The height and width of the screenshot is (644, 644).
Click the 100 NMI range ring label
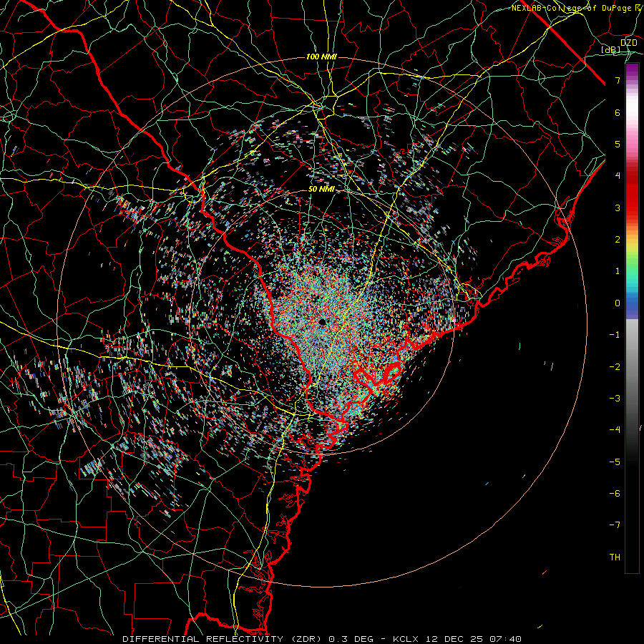(321, 57)
